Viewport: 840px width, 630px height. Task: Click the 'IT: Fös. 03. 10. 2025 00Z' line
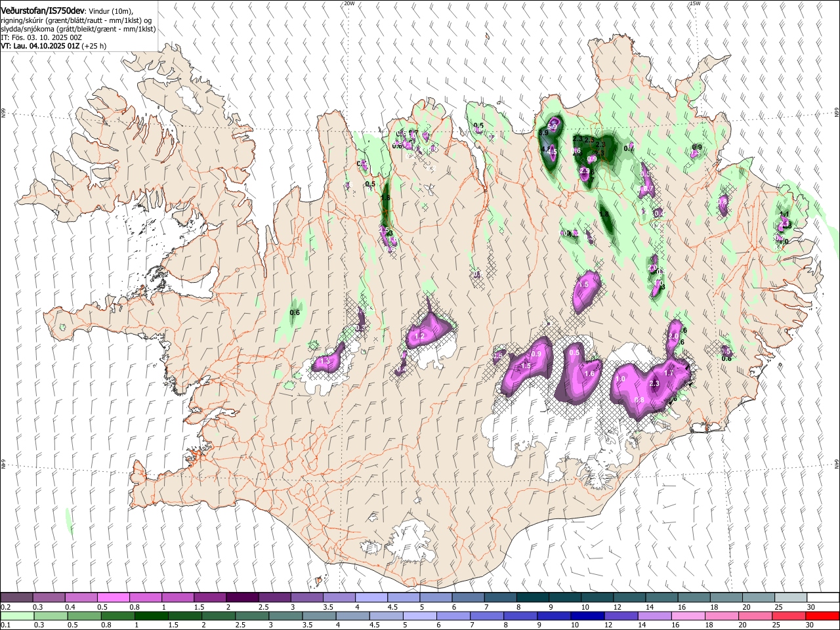41,37
